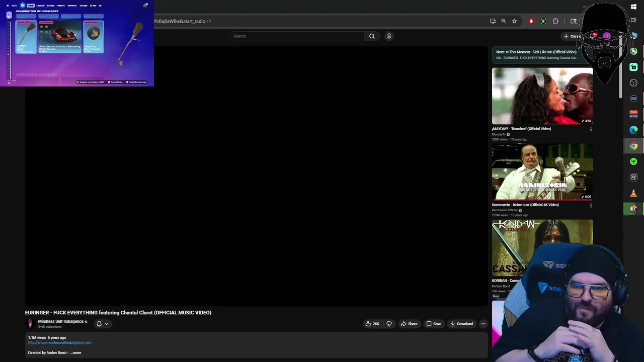Viewport: 644px width, 362px height.
Task: Open the zoom magnifier in address bar
Action: tap(504, 21)
